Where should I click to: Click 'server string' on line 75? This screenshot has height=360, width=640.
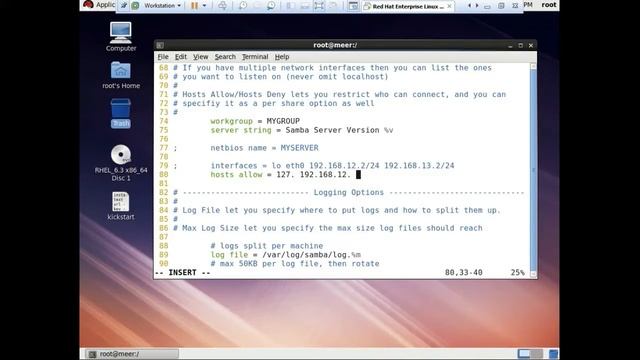(x=241, y=130)
